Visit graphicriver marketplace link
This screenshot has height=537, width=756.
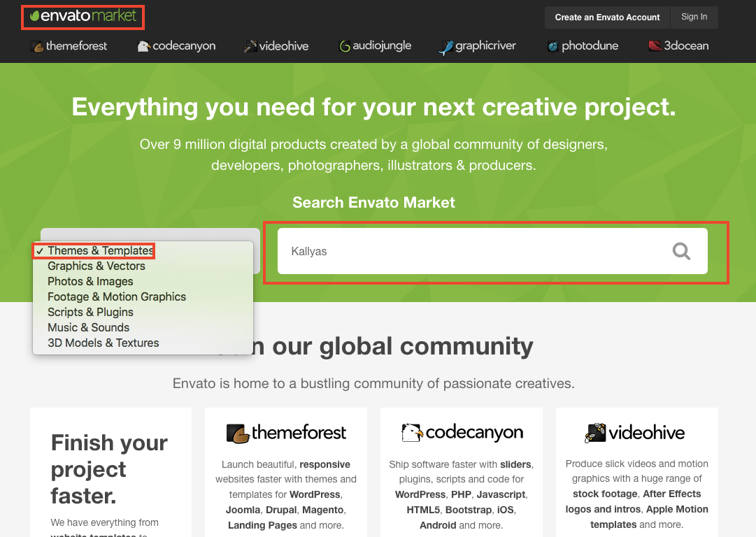pos(477,47)
